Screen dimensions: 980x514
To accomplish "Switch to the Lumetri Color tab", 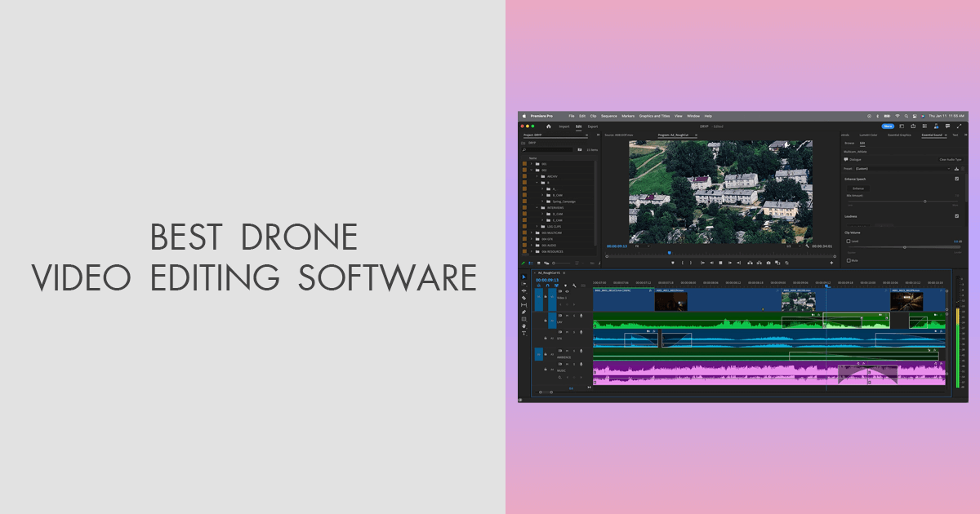I will (868, 135).
